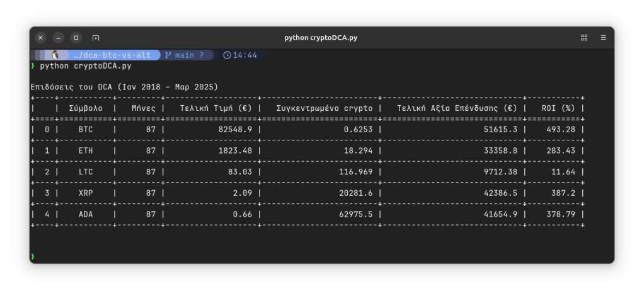
Task: Open the tab overview grid
Action: [x=584, y=38]
